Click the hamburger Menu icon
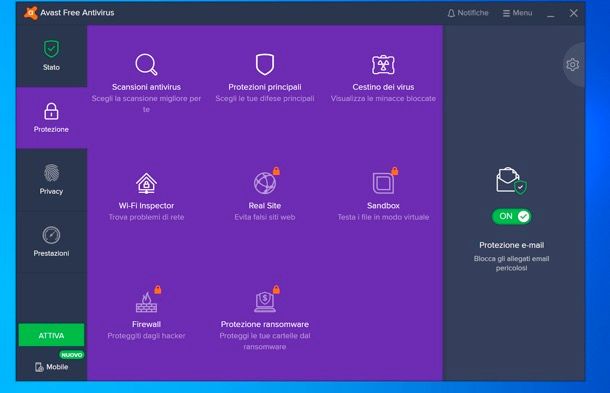 click(506, 13)
